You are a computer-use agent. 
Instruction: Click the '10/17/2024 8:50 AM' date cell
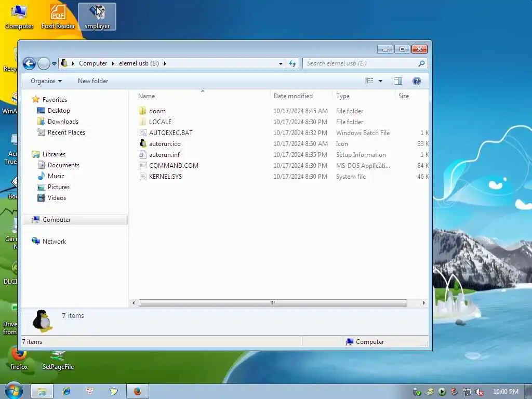[x=300, y=143]
